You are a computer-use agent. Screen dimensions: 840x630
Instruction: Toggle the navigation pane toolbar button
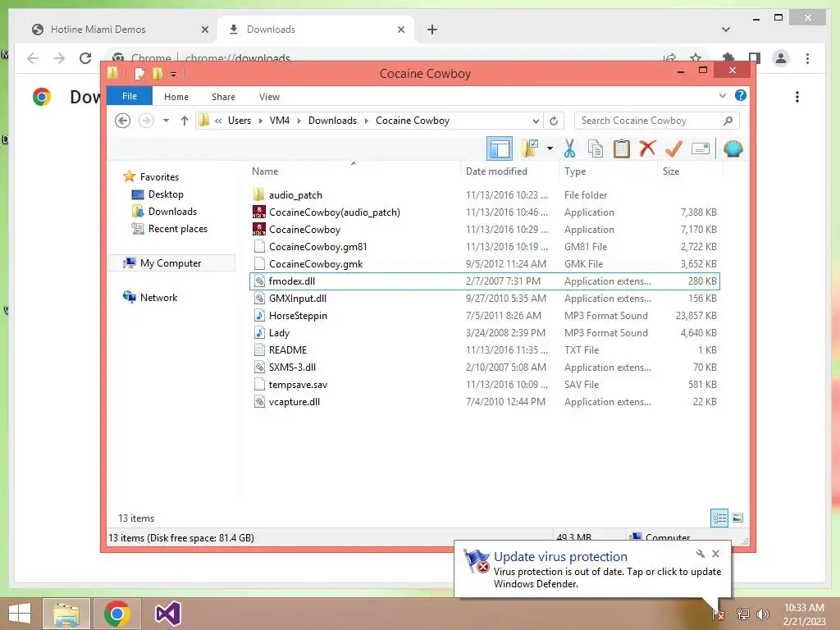pos(500,148)
